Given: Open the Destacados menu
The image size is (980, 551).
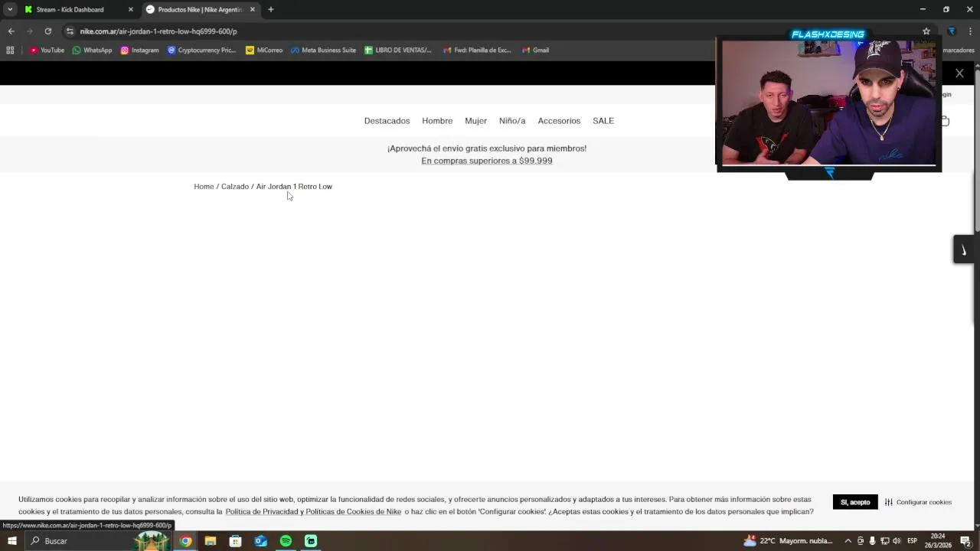Looking at the screenshot, I should (387, 121).
